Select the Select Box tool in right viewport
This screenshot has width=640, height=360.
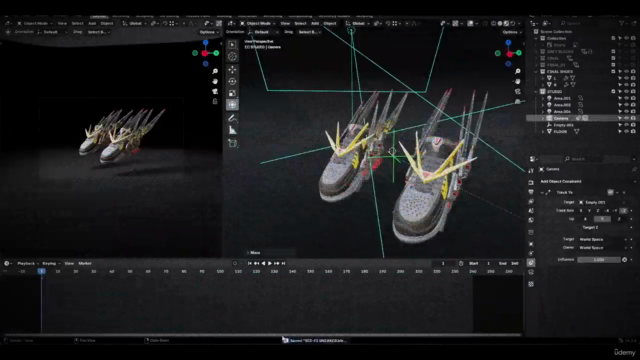(232, 44)
